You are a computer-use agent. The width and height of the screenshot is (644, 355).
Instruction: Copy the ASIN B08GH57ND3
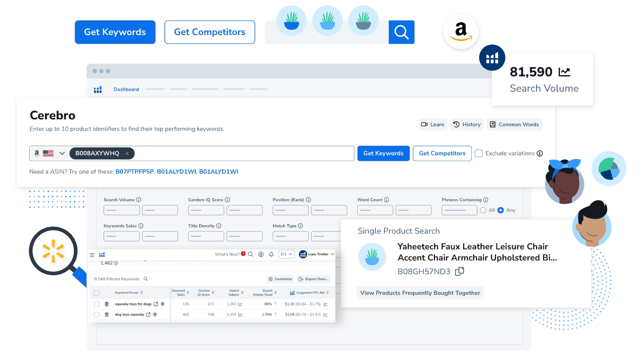[459, 271]
